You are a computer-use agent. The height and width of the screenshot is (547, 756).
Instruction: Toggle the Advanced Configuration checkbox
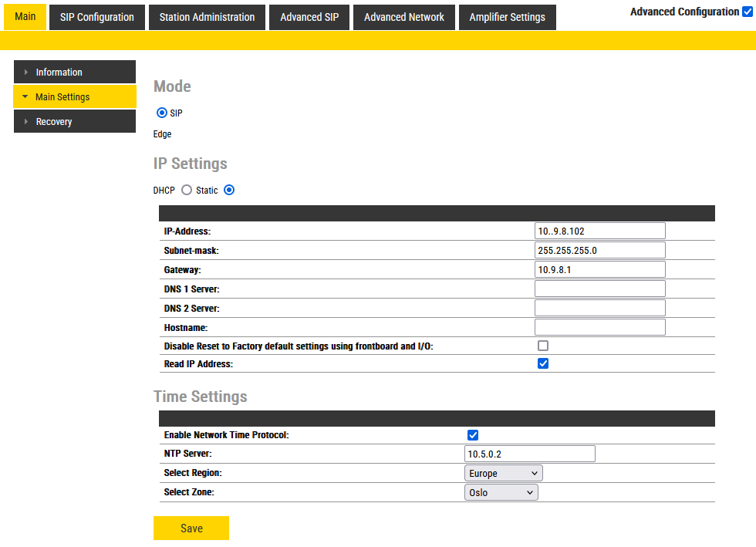[747, 12]
